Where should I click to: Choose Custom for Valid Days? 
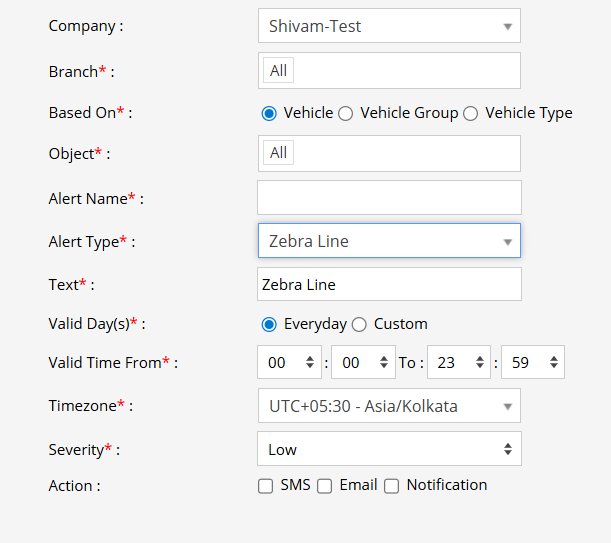point(360,324)
